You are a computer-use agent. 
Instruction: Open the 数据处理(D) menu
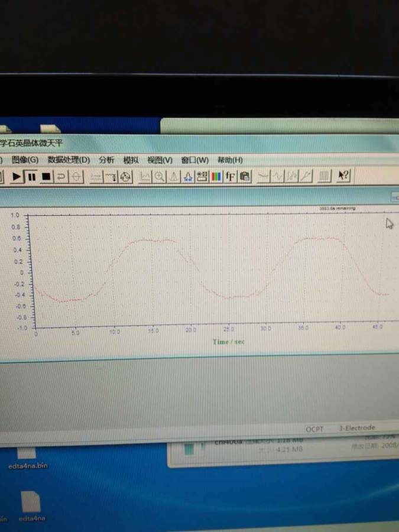click(x=69, y=160)
